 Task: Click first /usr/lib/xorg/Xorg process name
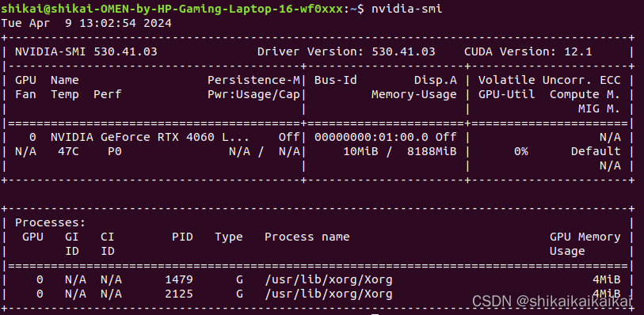(329, 279)
